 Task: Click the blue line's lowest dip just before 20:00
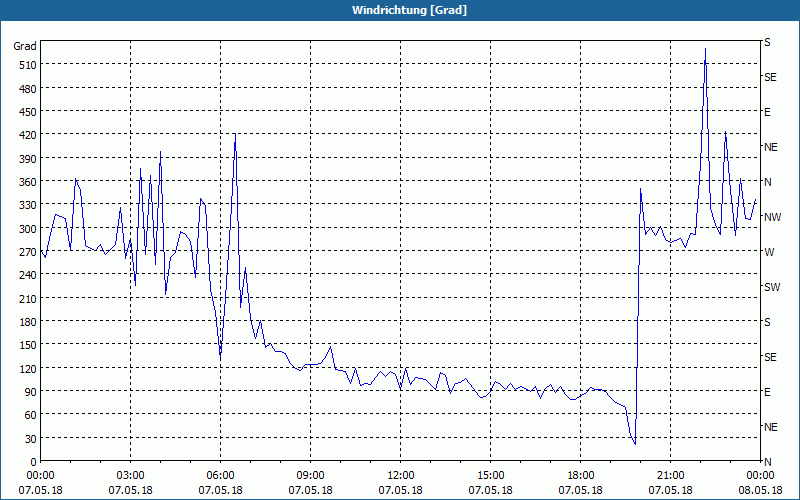(635, 443)
